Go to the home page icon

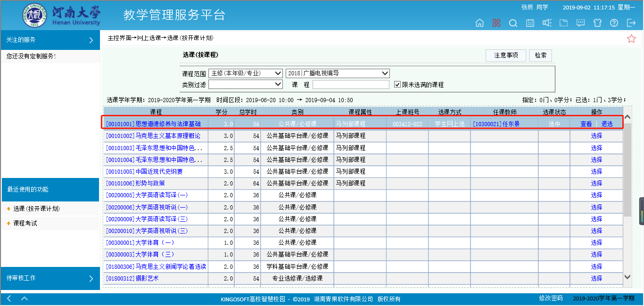click(x=479, y=23)
